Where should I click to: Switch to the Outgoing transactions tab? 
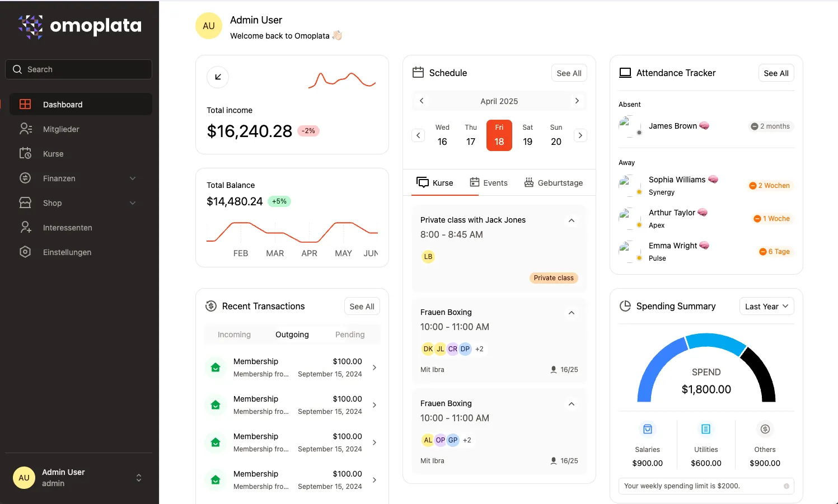click(292, 334)
